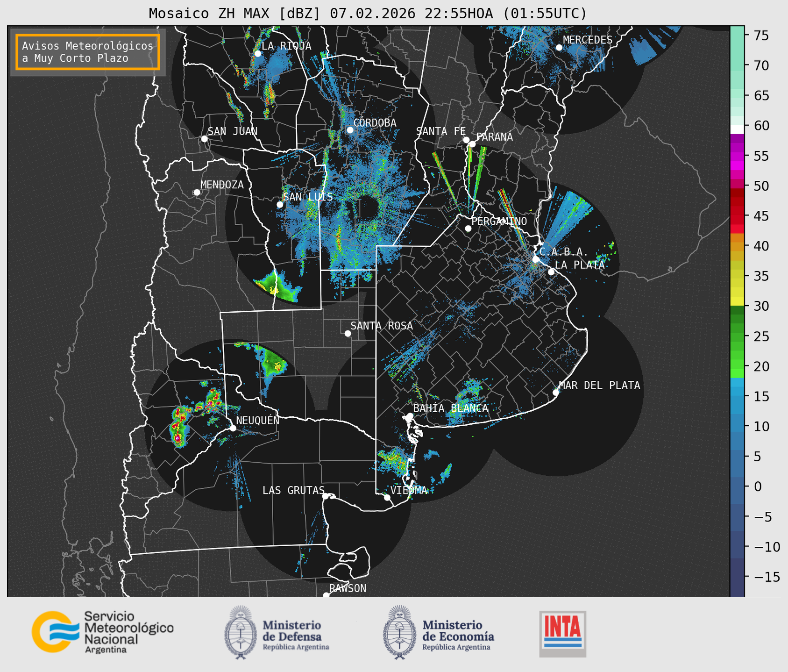
Task: Click the Bahía Blanca city label
Action: coord(450,408)
